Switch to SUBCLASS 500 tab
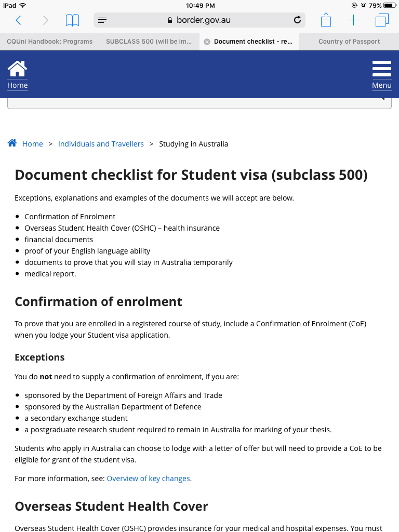This screenshot has height=532, width=399. coord(150,42)
